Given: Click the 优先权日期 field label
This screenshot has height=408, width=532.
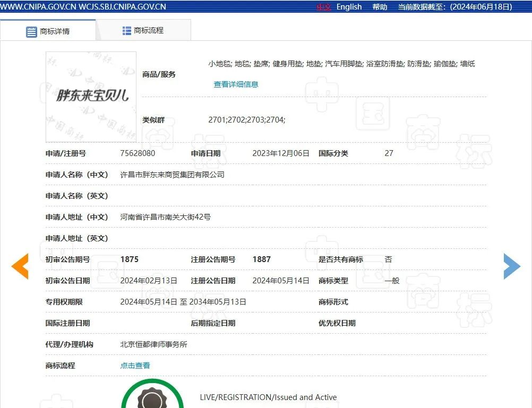Looking at the screenshot, I should pyautogui.click(x=337, y=323).
